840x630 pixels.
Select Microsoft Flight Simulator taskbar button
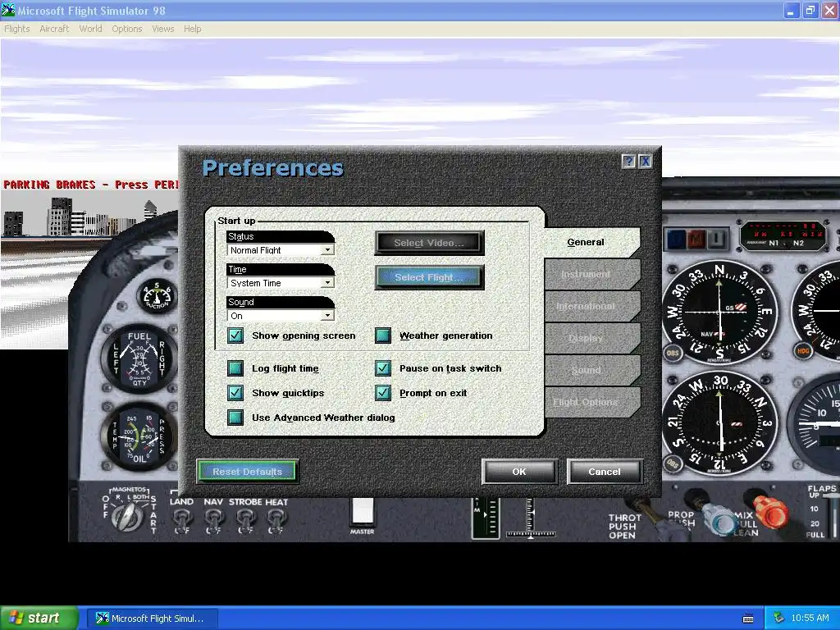tap(153, 619)
